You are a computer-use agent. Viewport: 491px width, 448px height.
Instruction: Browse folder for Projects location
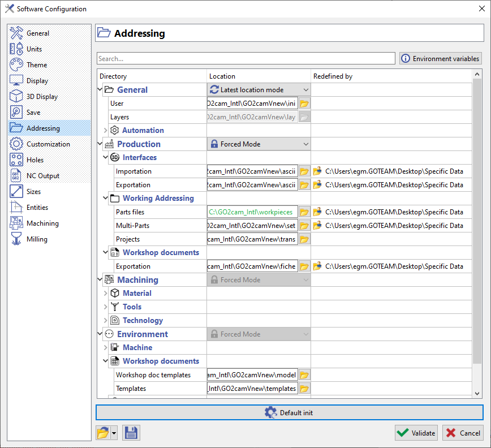point(304,239)
